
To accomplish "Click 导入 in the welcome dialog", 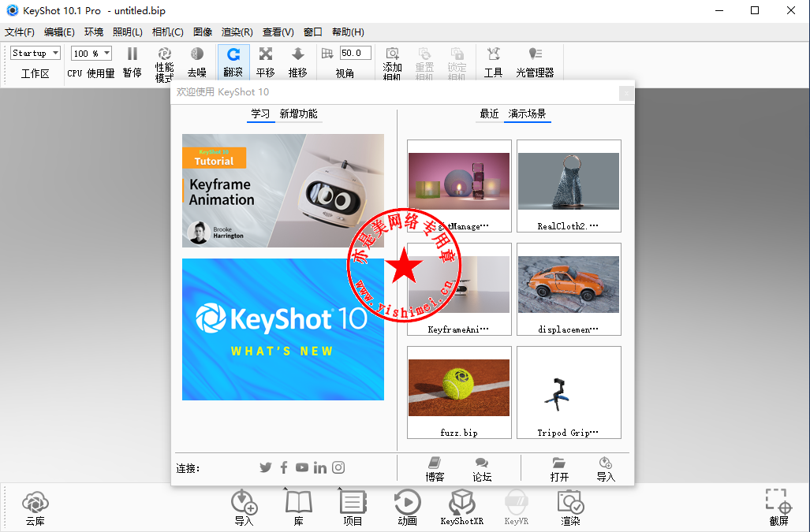I will point(606,470).
